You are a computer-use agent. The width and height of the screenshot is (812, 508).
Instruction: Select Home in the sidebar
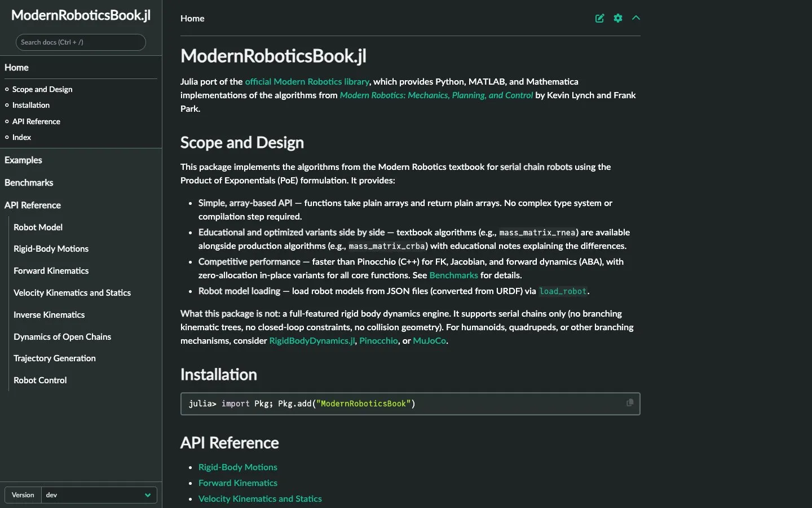[x=16, y=67]
